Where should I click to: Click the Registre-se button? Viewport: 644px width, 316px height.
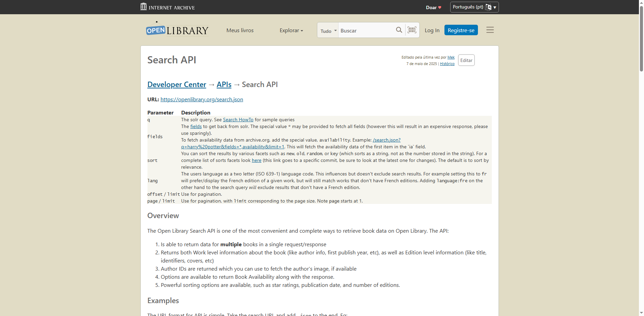click(461, 30)
